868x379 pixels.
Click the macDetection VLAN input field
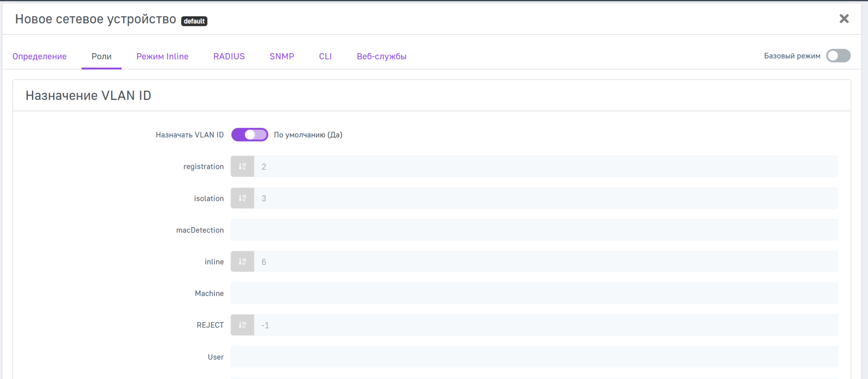coord(534,230)
